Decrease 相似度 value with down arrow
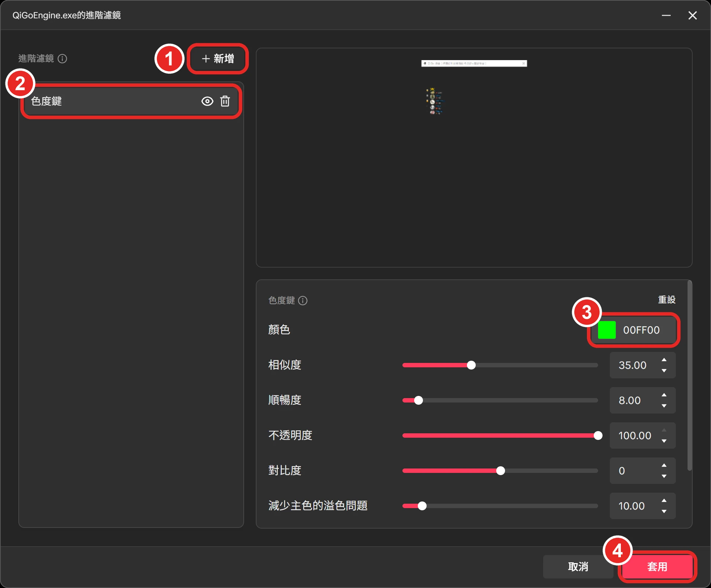 [x=664, y=371]
